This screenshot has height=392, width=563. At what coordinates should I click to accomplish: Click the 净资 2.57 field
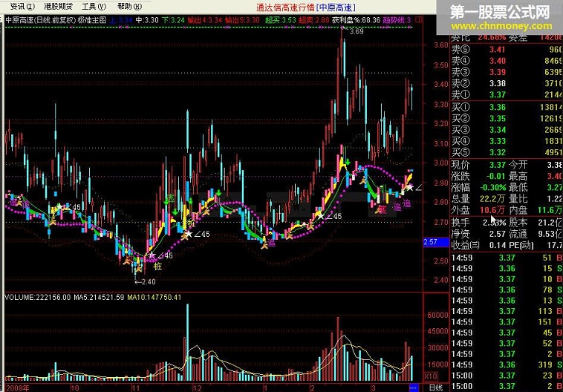point(478,234)
